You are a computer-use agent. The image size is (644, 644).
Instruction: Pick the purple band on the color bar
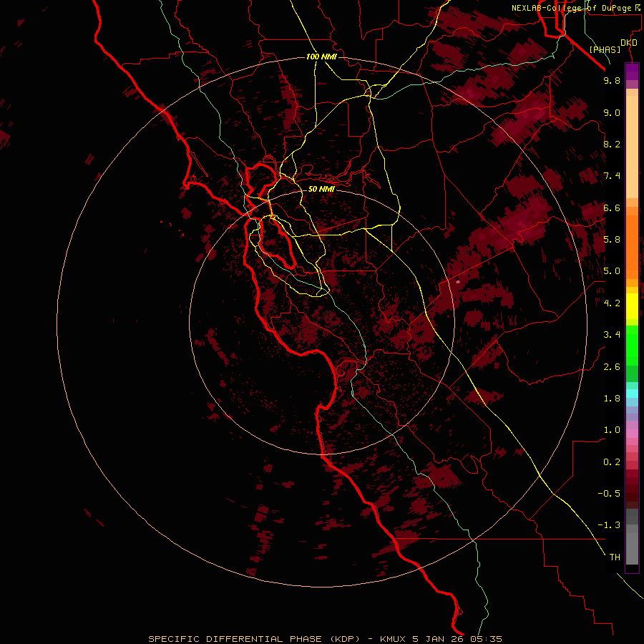[x=632, y=72]
